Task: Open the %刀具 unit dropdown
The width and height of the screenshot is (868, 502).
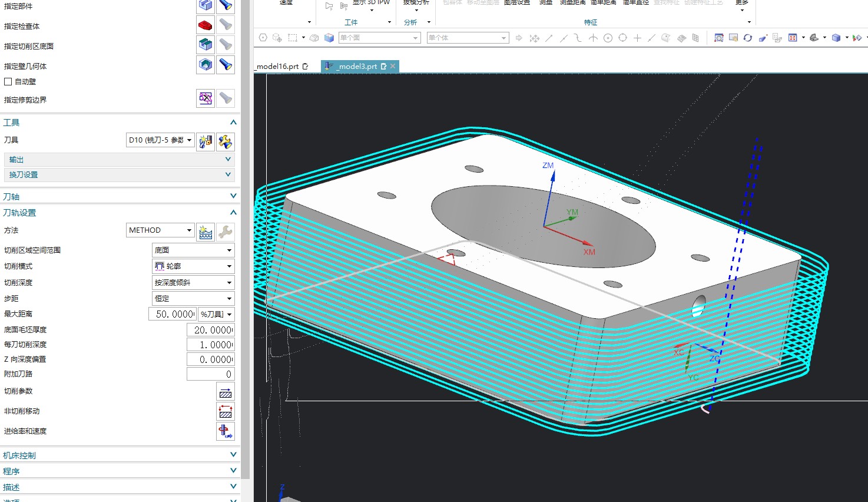Action: click(216, 315)
